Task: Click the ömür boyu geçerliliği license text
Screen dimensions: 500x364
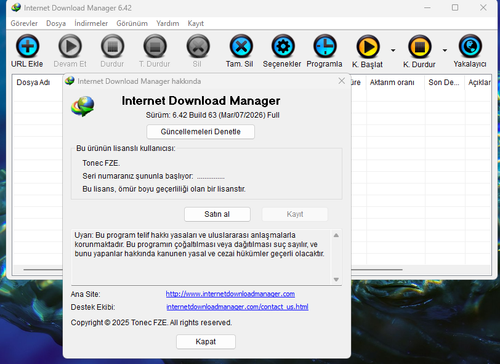Action: [164, 189]
